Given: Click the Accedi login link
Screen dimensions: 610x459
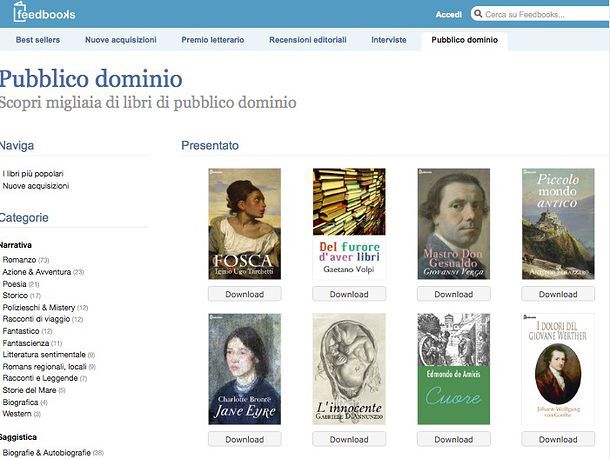Looking at the screenshot, I should pos(449,14).
